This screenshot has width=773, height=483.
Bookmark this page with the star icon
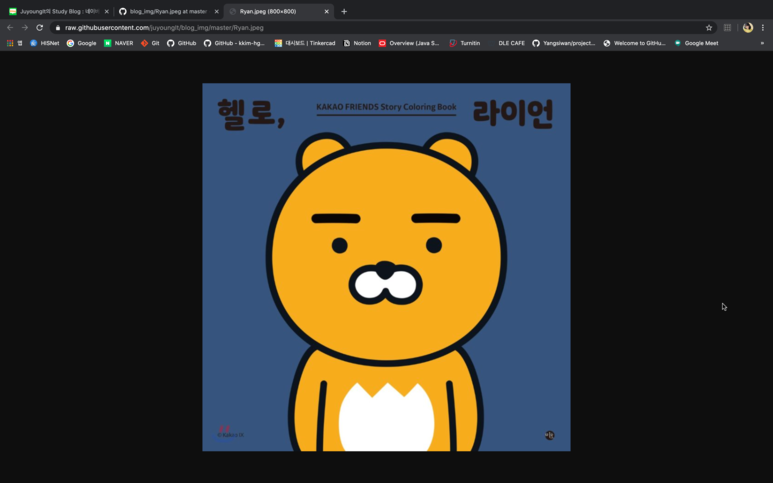[709, 28]
